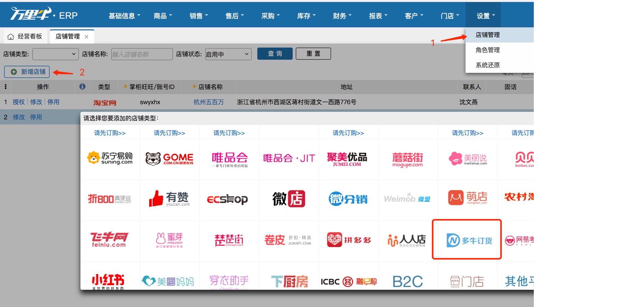Image resolution: width=644 pixels, height=307 pixels.
Task: Click inside the 店铺名称 search field
Action: coord(142,54)
